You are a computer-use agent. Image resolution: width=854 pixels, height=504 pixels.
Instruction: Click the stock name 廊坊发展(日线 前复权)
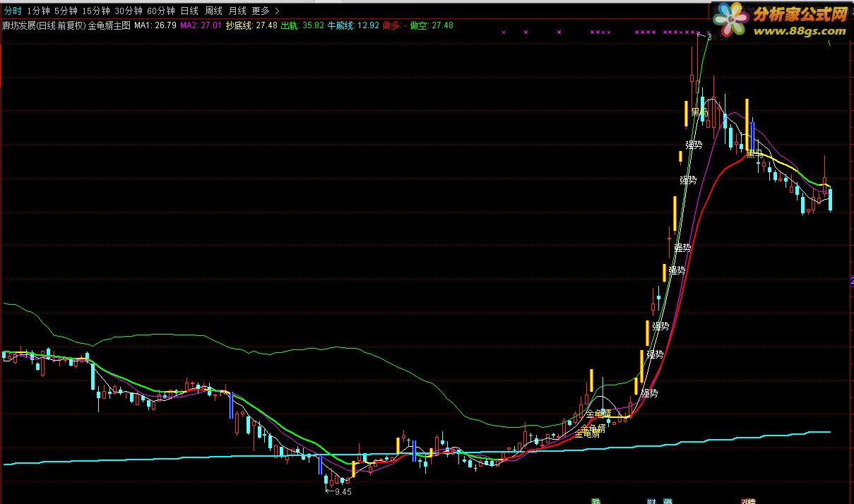point(44,25)
